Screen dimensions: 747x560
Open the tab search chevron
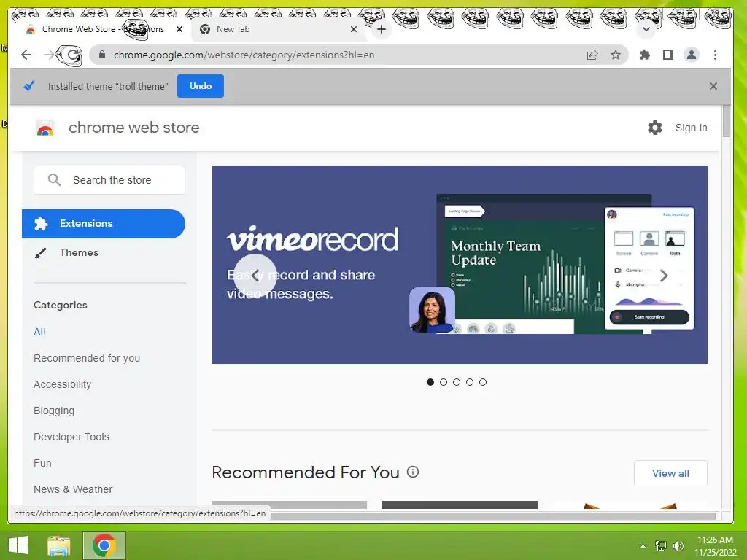coord(646,29)
